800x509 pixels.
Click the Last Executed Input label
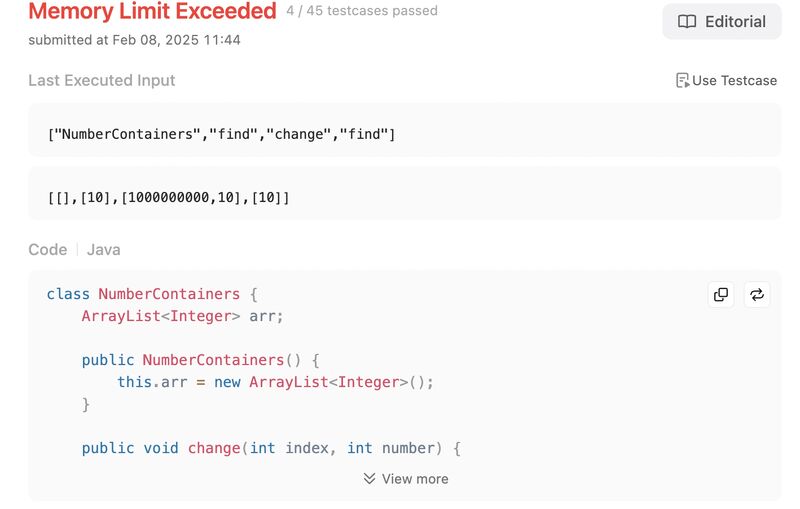tap(102, 81)
